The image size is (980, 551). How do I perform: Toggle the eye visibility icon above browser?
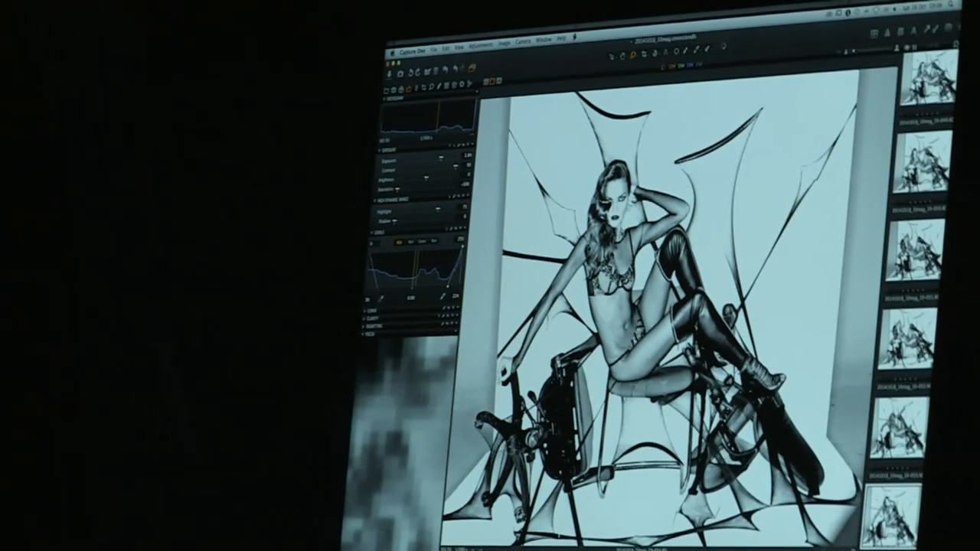(x=906, y=47)
